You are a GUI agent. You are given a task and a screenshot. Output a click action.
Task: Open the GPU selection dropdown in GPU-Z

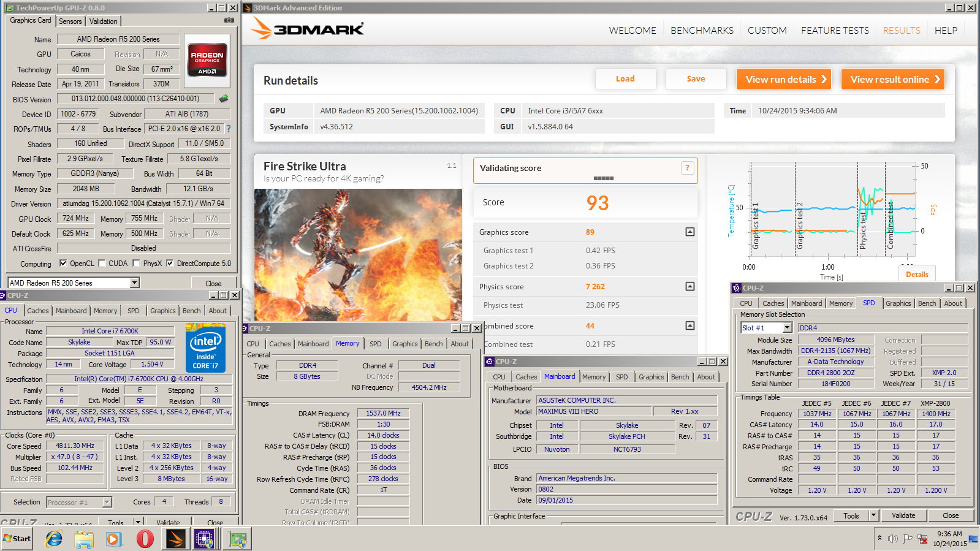coord(135,283)
